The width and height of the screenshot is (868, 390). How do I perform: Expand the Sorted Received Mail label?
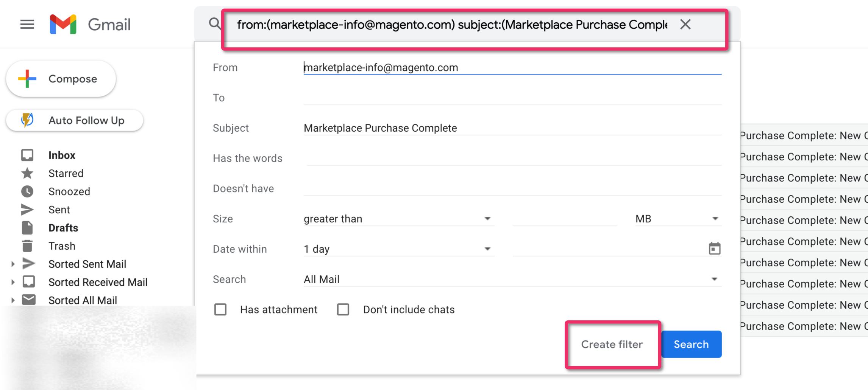tap(13, 282)
